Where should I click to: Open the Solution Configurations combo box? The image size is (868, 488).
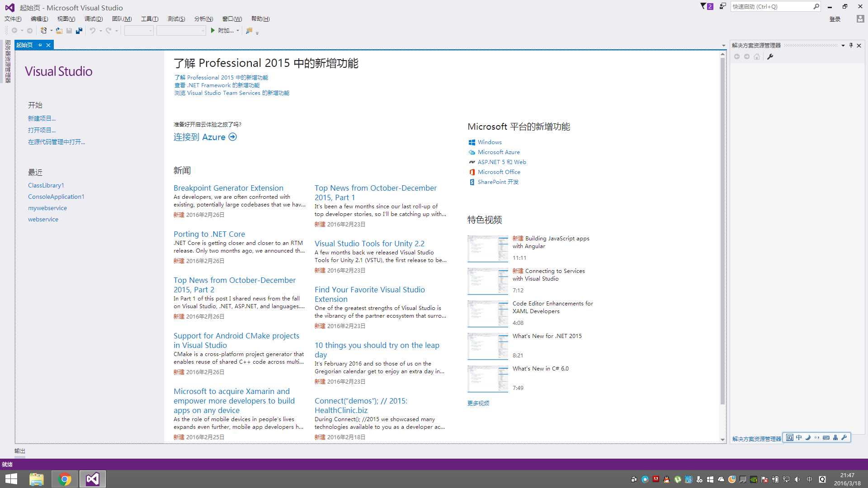tap(139, 31)
